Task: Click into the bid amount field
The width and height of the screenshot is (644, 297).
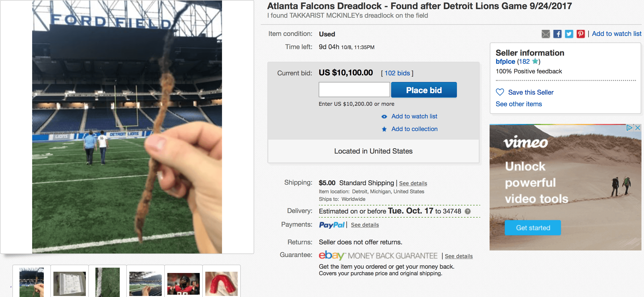Action: [354, 90]
